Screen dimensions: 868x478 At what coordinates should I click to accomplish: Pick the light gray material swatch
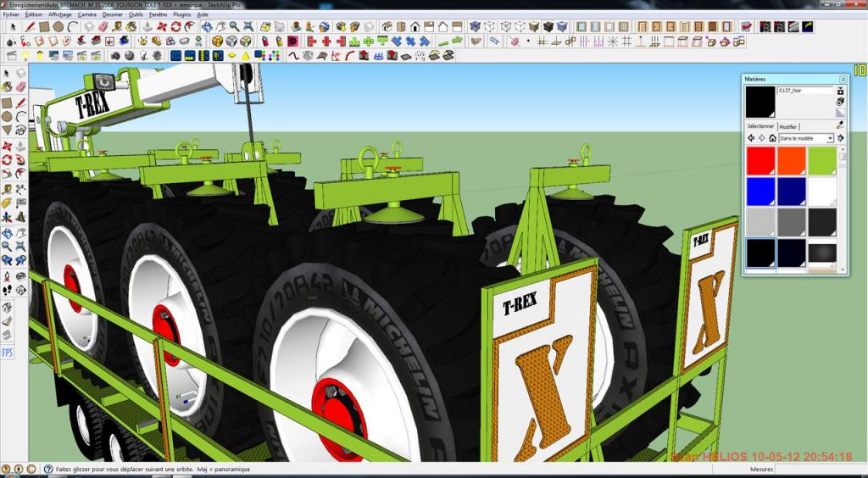click(760, 222)
